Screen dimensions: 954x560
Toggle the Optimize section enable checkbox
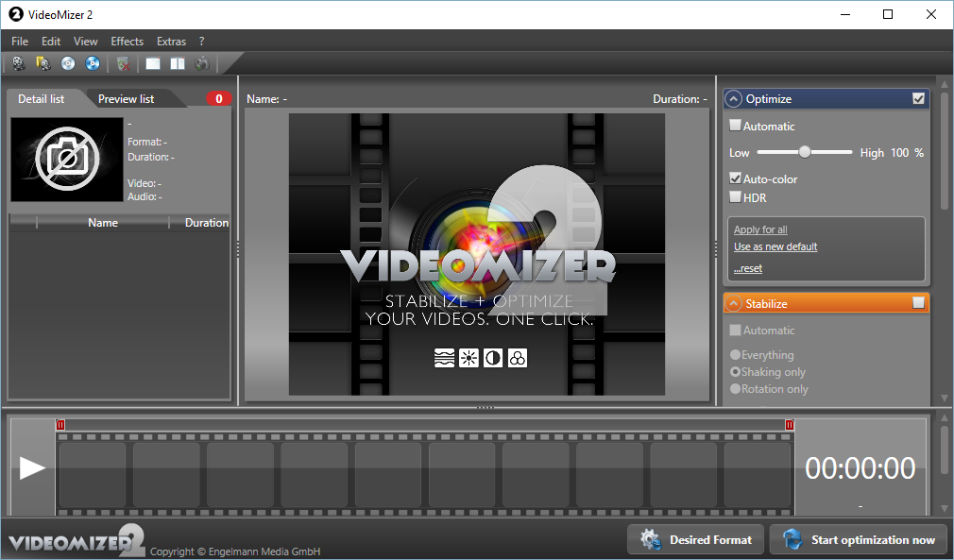[x=919, y=98]
